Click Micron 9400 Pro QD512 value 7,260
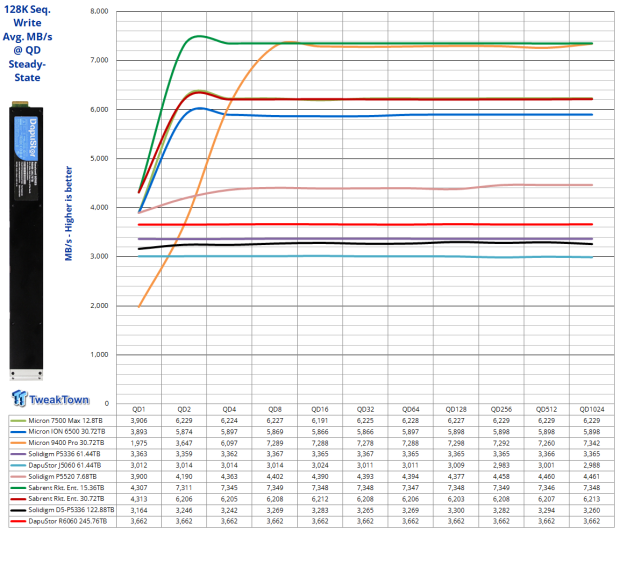Image resolution: width=620 pixels, height=568 pixels. 546,443
